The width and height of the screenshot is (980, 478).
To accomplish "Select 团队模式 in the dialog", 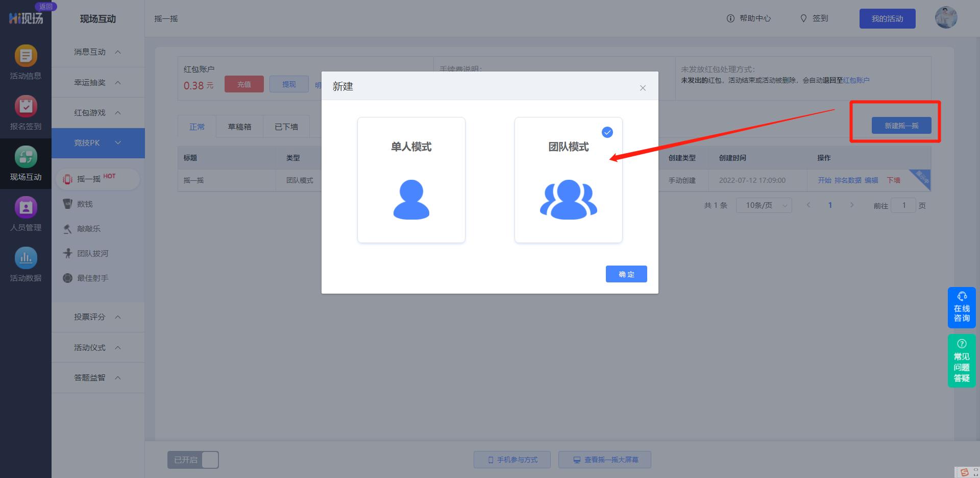I will coord(568,180).
